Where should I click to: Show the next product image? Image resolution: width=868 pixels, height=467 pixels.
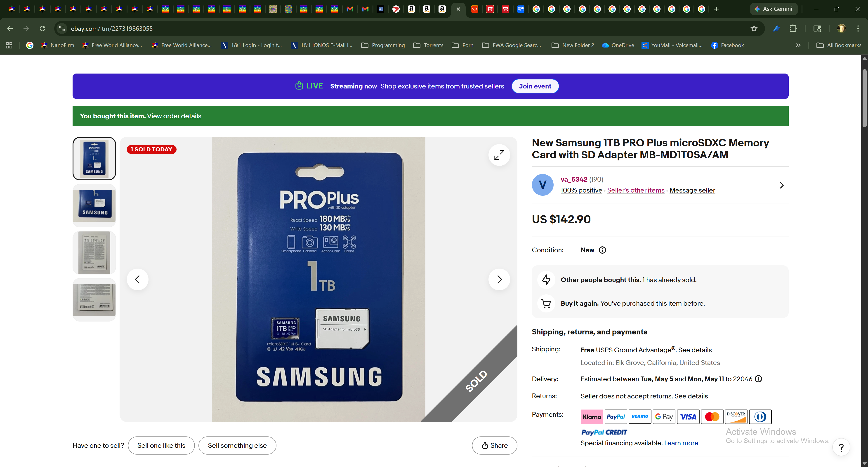(x=499, y=279)
